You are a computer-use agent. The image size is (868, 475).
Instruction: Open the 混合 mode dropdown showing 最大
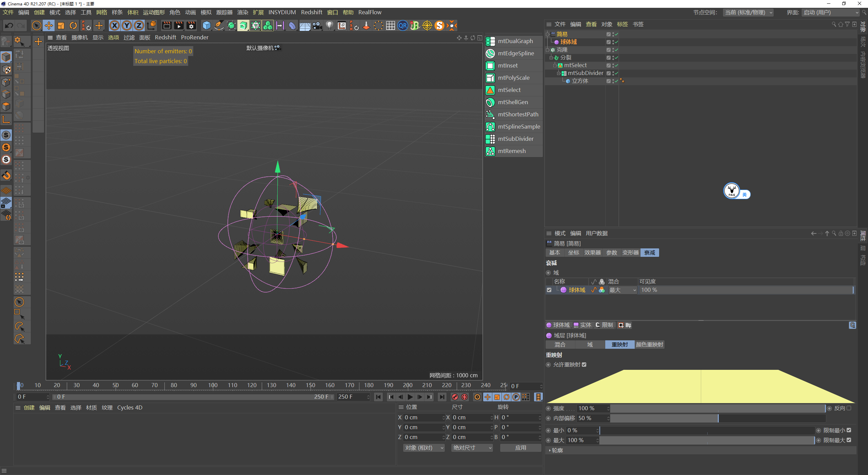point(623,290)
